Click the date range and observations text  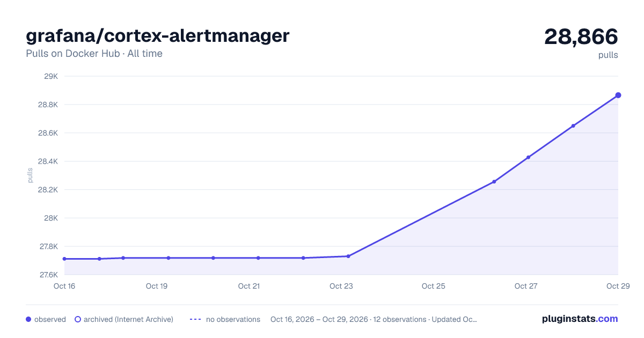374,319
